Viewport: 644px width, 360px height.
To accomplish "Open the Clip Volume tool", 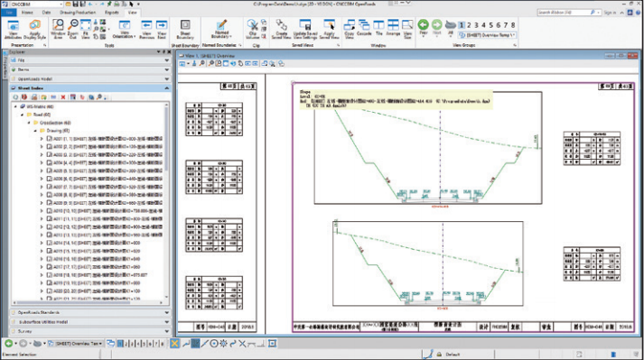I will [253, 30].
